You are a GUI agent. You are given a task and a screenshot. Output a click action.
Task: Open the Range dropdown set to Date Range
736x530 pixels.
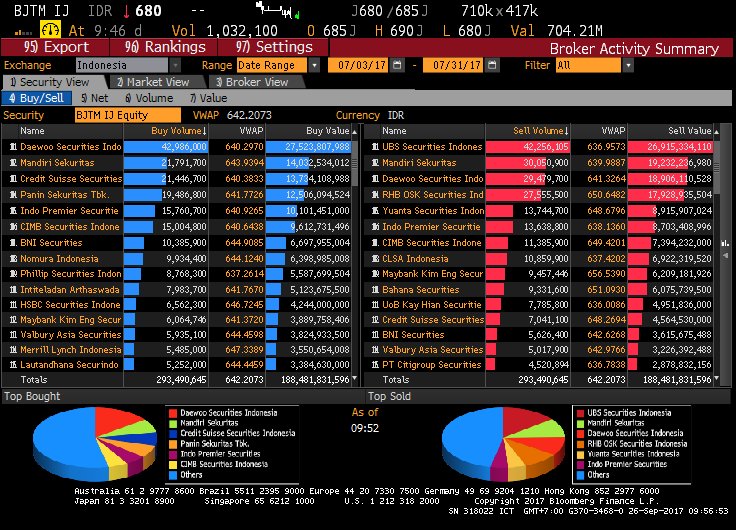(x=314, y=65)
